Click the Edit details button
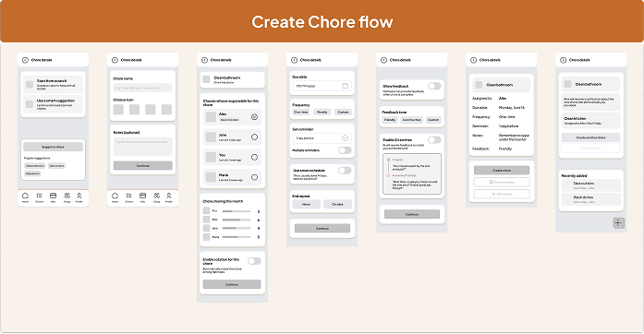This screenshot has height=334, width=644. click(502, 194)
